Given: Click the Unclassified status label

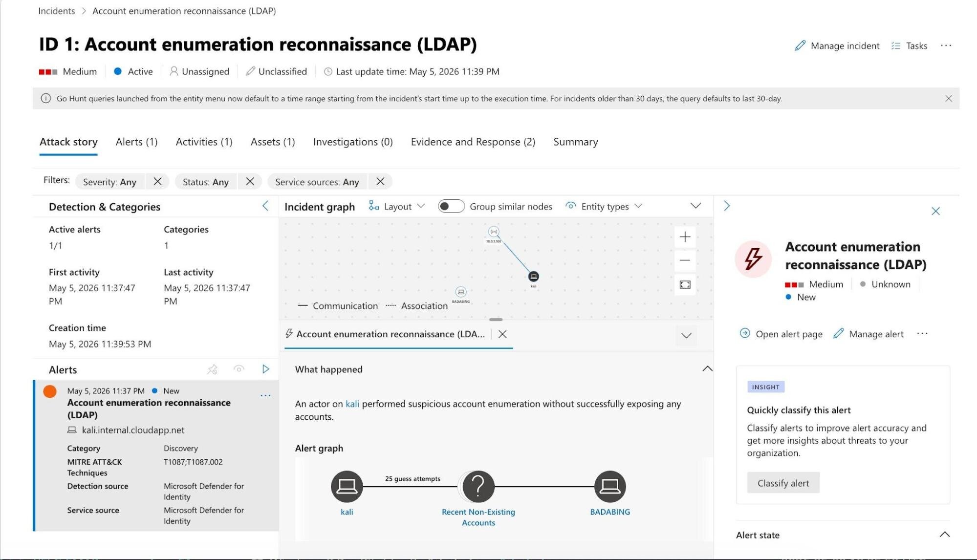Looking at the screenshot, I should (x=277, y=71).
